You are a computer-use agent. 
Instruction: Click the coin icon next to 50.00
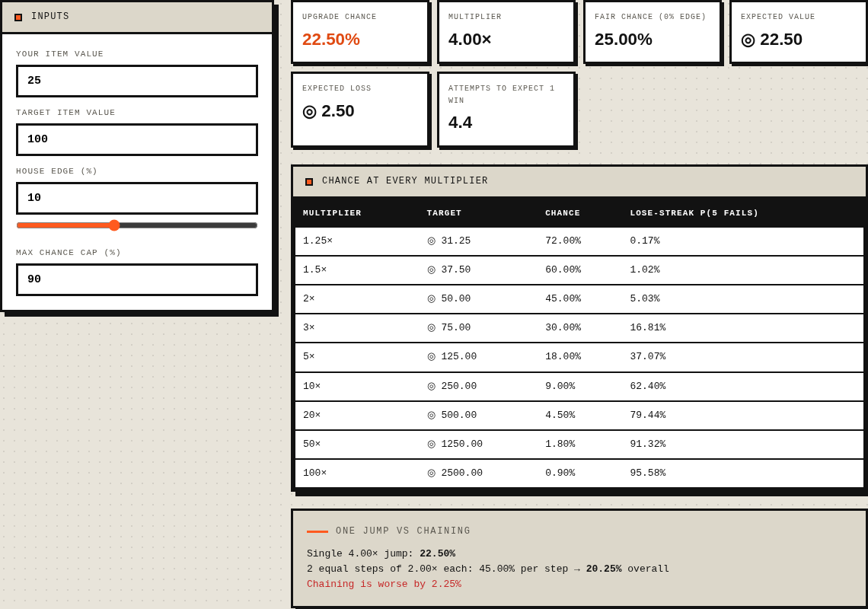pyautogui.click(x=432, y=298)
